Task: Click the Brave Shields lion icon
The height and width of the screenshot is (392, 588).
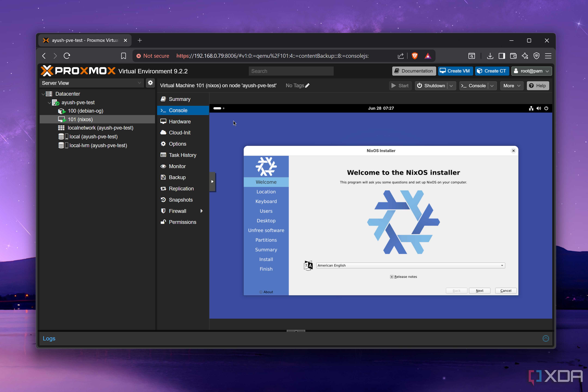Action: coord(415,56)
